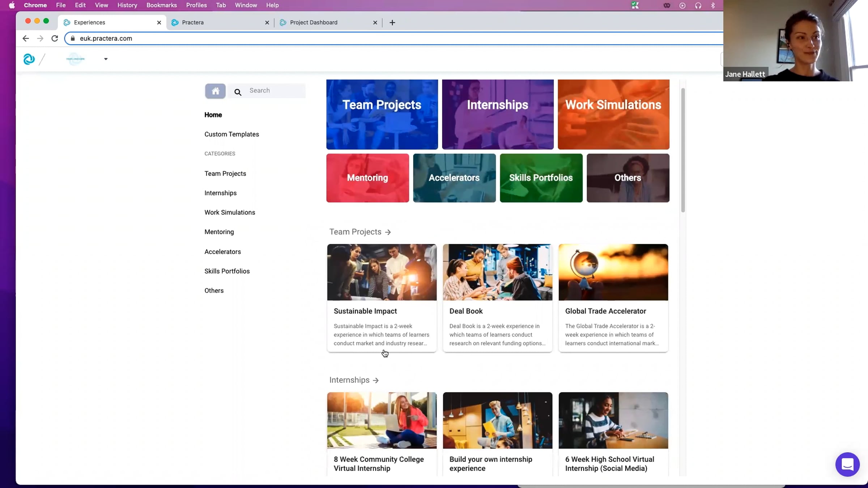This screenshot has width=868, height=488.
Task: Click the browser reload icon
Action: [55, 38]
